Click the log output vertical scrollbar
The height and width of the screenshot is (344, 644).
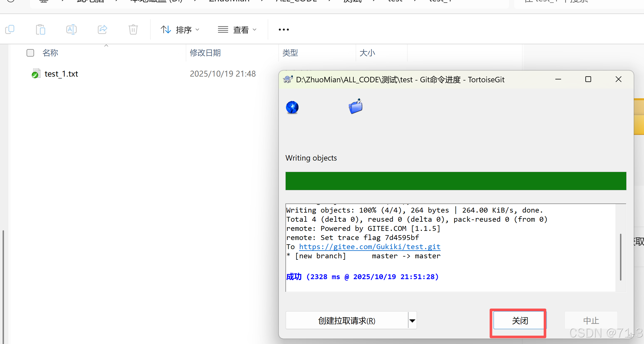tap(620, 257)
